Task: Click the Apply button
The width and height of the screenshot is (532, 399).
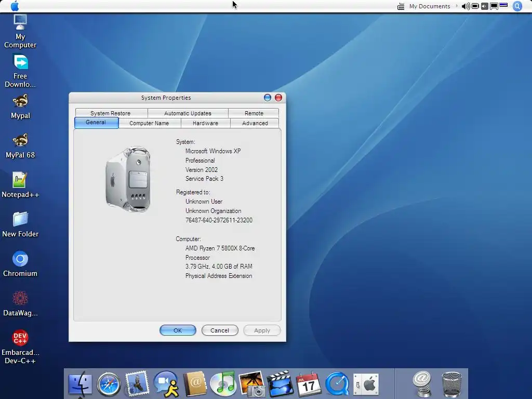Action: (262, 330)
